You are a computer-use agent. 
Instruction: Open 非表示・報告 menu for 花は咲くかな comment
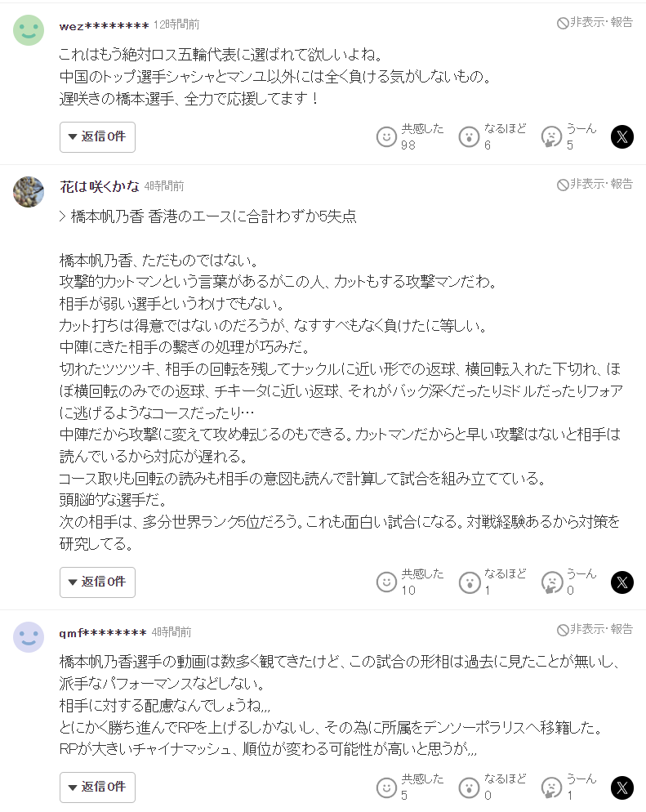[x=595, y=185]
